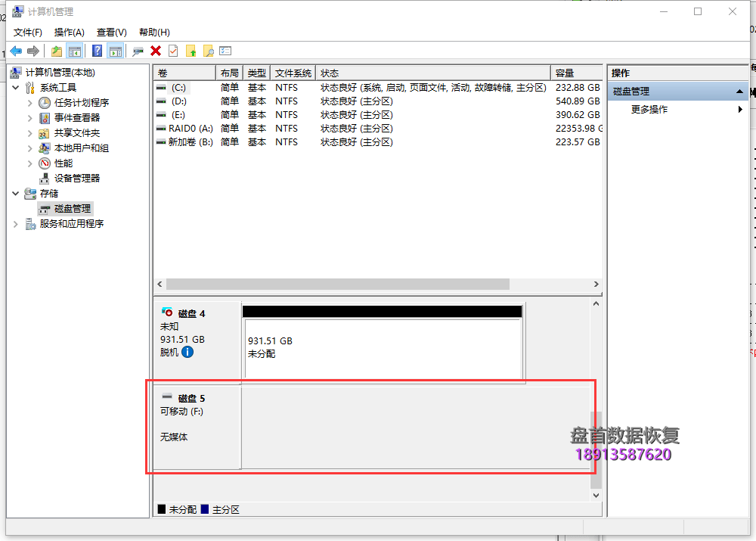Screen dimensions: 756x541
Task: Click the 容量 column header
Action: click(575, 73)
